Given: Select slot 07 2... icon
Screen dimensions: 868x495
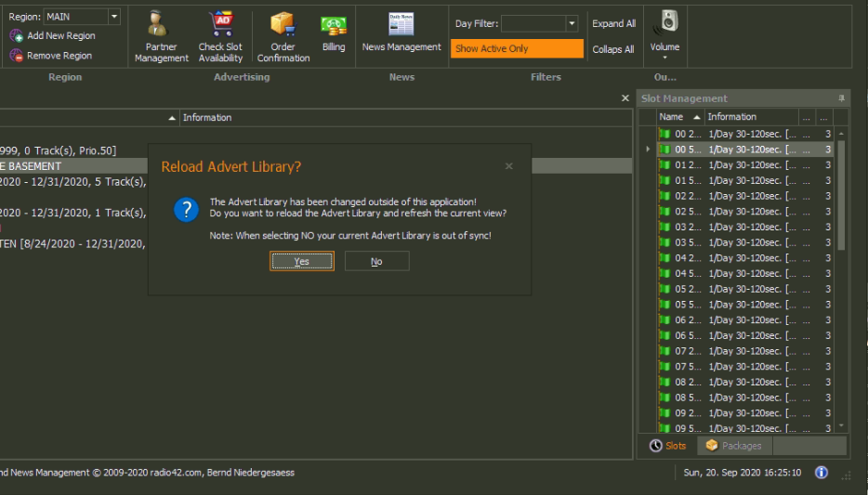Looking at the screenshot, I should [x=664, y=351].
